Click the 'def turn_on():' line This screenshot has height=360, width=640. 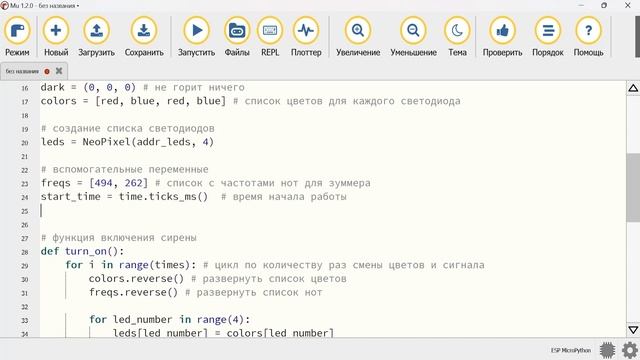coord(82,251)
